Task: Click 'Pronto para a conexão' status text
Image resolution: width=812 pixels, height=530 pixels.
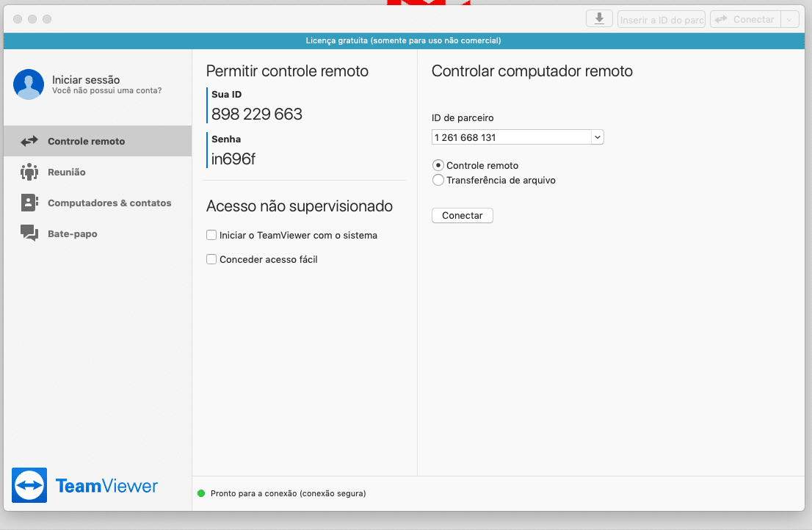Action: point(288,493)
